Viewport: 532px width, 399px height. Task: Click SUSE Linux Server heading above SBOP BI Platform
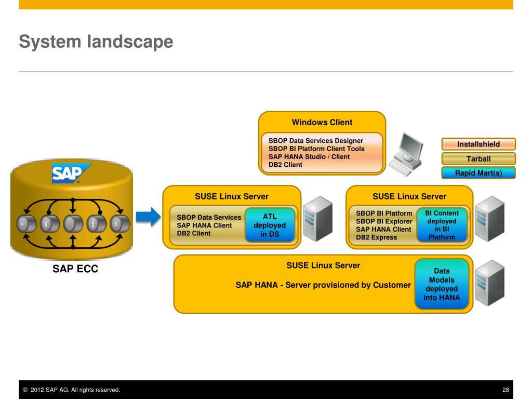coord(409,196)
